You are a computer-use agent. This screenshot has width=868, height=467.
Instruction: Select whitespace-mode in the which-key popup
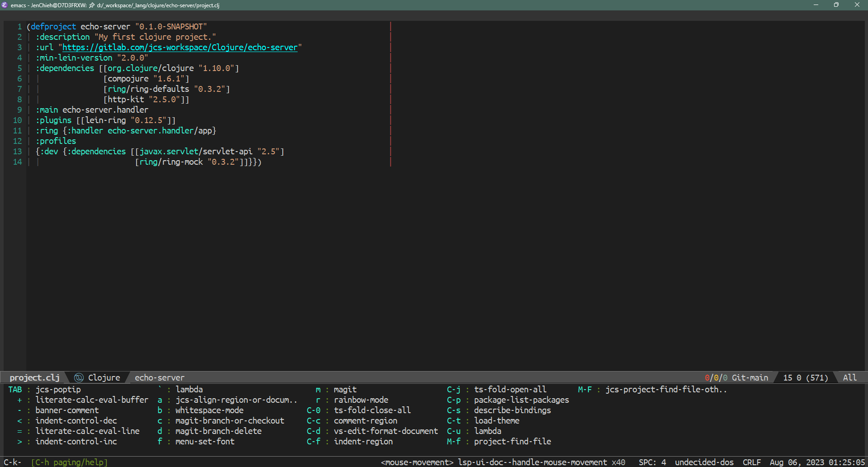[209, 410]
